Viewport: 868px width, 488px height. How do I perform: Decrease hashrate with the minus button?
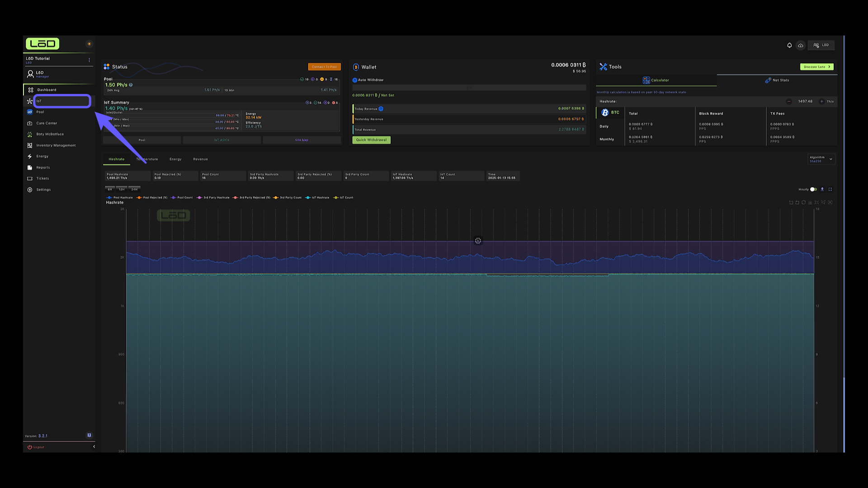[x=789, y=102]
